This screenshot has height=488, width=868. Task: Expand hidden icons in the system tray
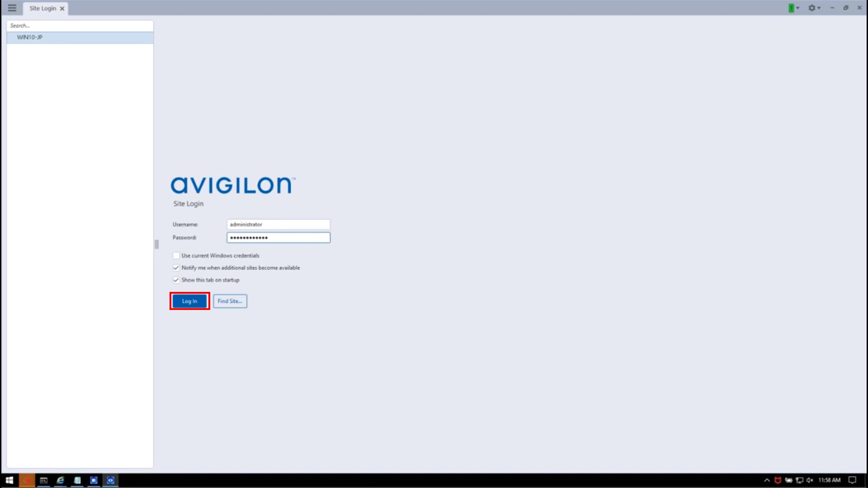(x=767, y=480)
